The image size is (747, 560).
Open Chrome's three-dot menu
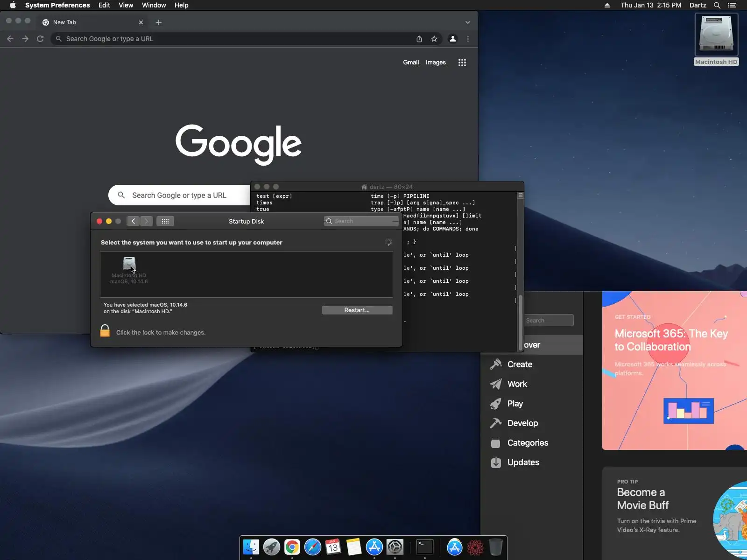pos(468,39)
